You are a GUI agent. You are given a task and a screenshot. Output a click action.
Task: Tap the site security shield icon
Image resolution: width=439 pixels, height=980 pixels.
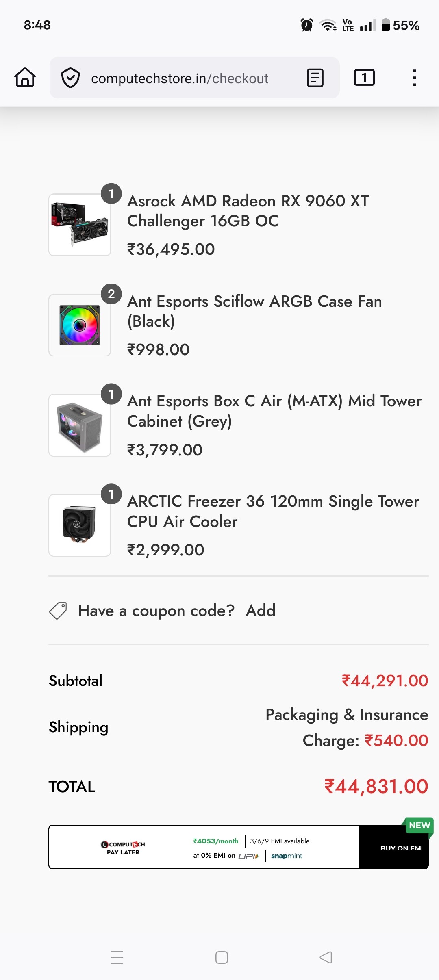tap(70, 78)
